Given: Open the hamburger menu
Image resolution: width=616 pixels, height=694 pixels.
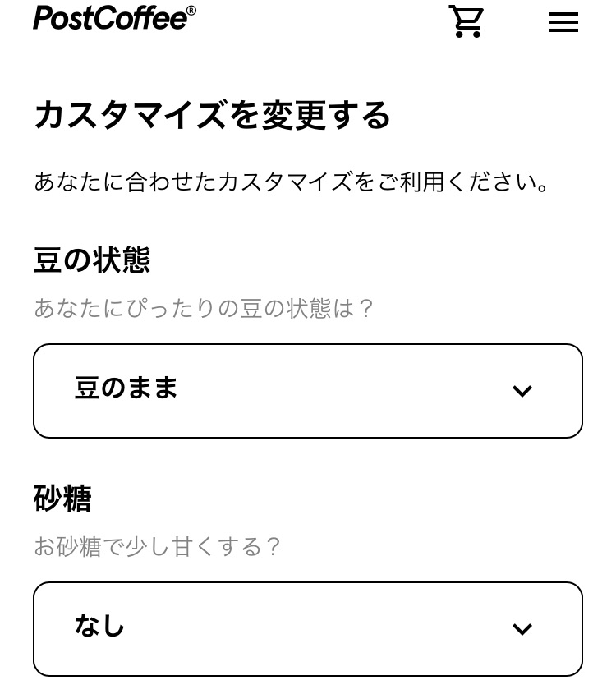Looking at the screenshot, I should tap(563, 22).
